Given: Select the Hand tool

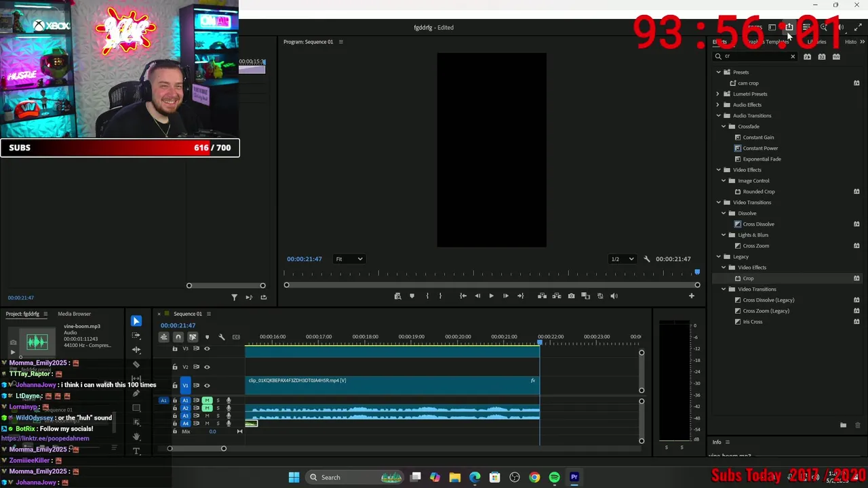Looking at the screenshot, I should coord(136,436).
